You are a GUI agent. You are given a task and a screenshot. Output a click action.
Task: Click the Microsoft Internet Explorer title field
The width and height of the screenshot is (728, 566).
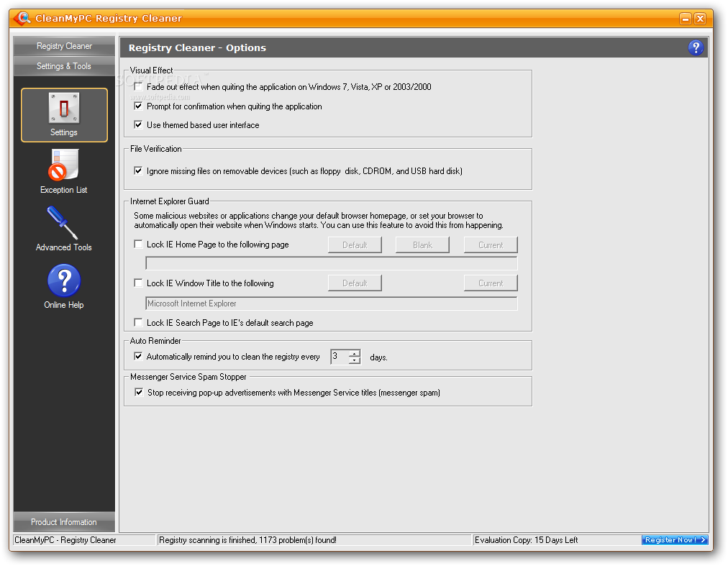(x=332, y=303)
